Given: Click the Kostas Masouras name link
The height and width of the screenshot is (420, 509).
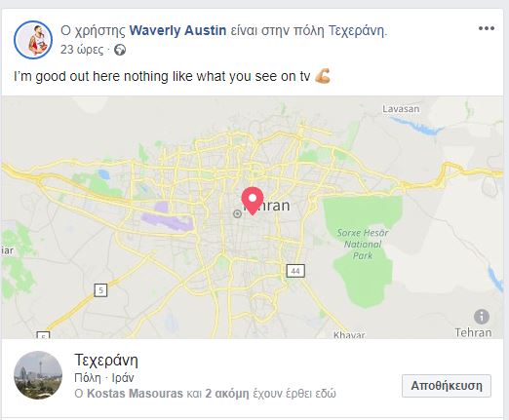Looking at the screenshot, I should [135, 394].
